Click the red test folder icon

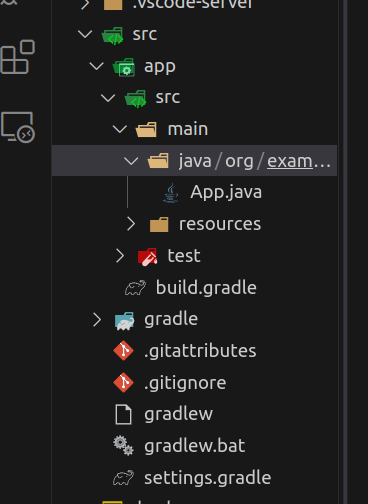click(147, 256)
